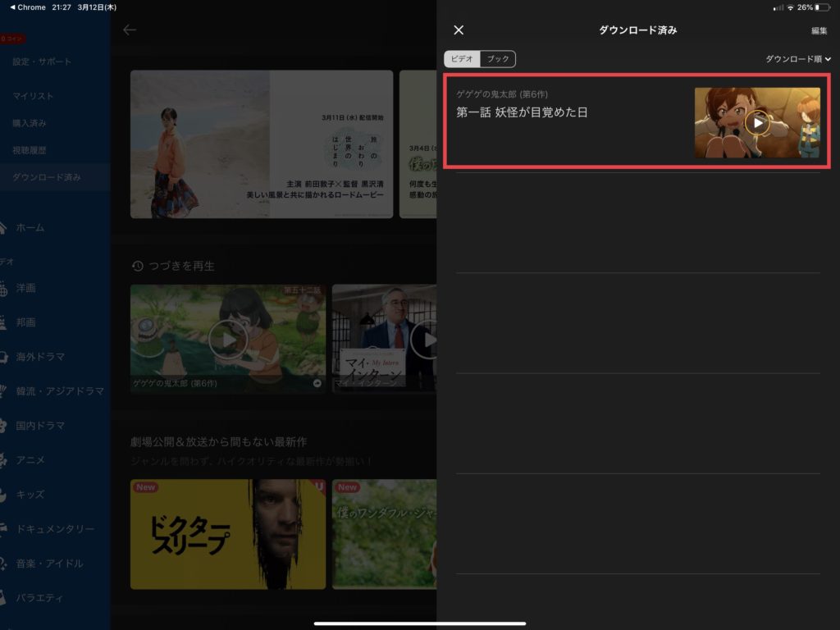The height and width of the screenshot is (630, 840).
Task: Resume マイ・インターン in つづきを再生
Action: pos(384,339)
